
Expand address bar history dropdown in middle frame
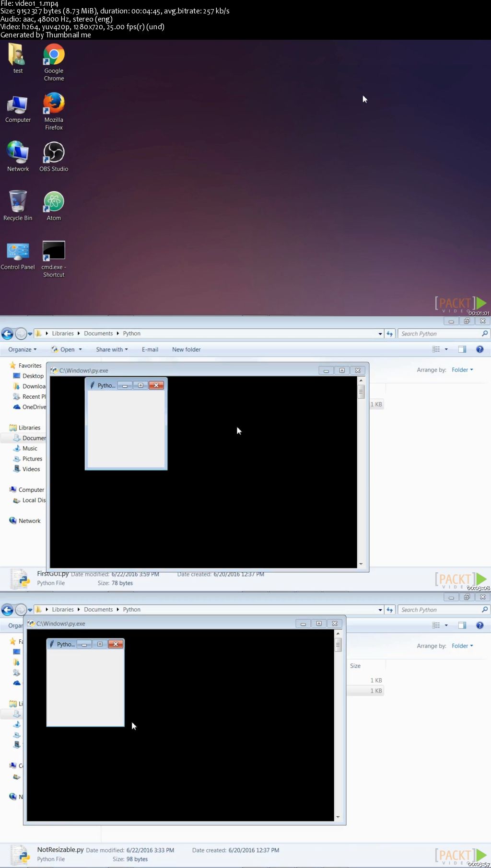coord(380,334)
